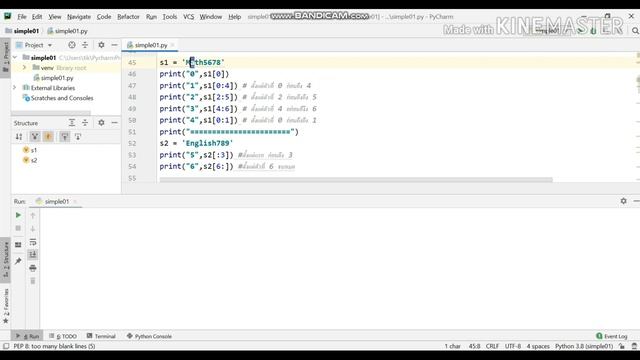Open the Edit menu
This screenshot has height=360, width=640.
tap(37, 17)
